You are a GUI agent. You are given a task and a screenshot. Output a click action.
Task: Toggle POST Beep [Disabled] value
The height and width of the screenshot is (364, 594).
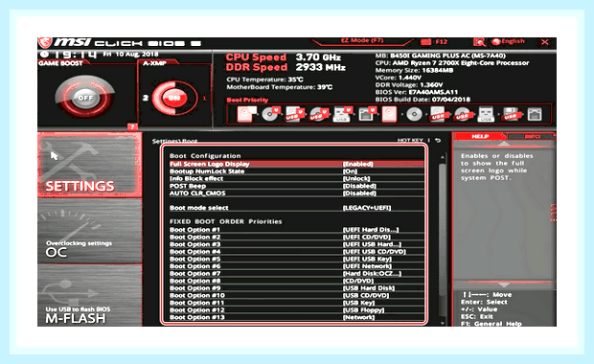pyautogui.click(x=359, y=186)
